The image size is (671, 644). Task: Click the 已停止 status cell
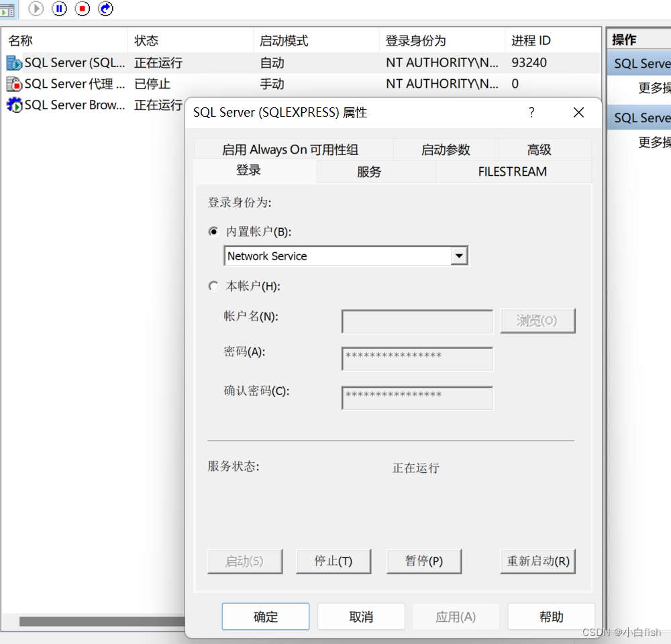click(x=152, y=84)
